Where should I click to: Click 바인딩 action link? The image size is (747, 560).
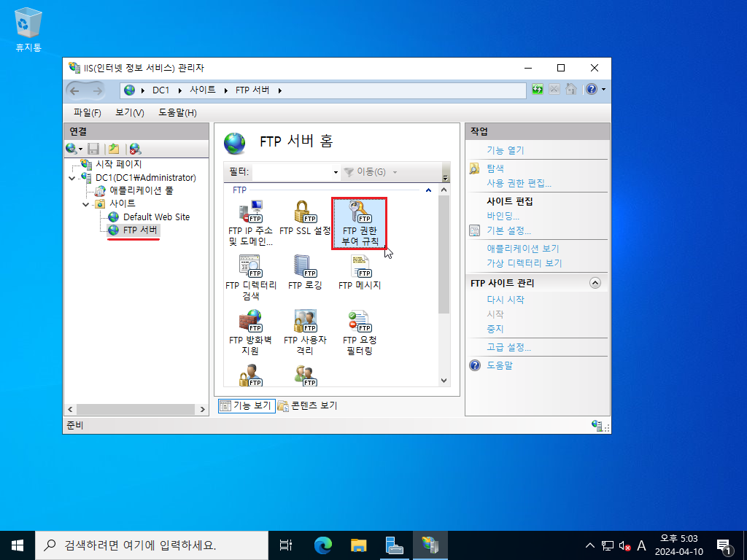(x=503, y=216)
